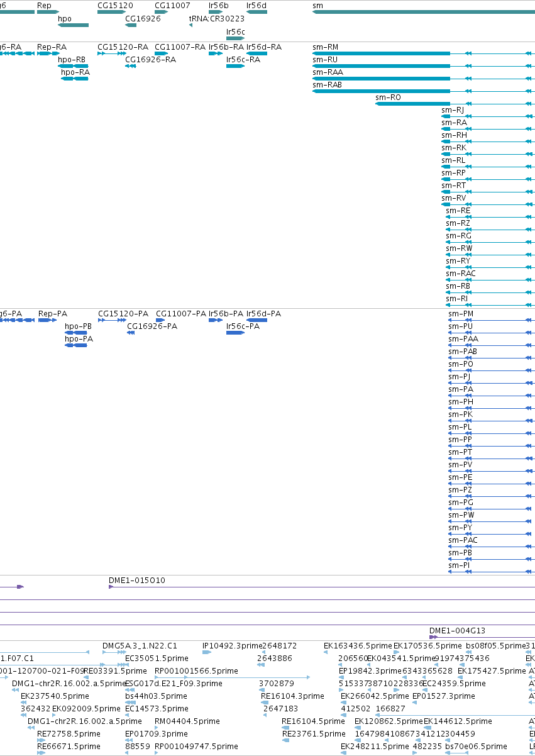Click the sm gene bar

point(424,12)
